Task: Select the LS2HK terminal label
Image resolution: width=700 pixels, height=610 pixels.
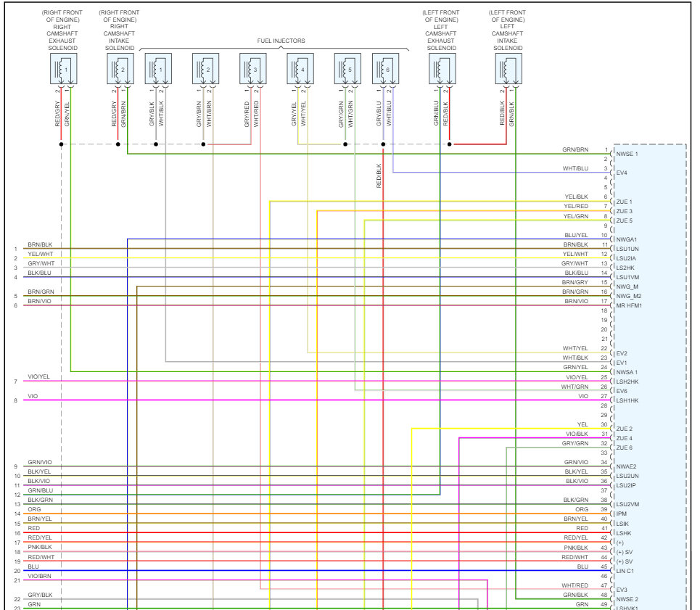Action: (625, 268)
